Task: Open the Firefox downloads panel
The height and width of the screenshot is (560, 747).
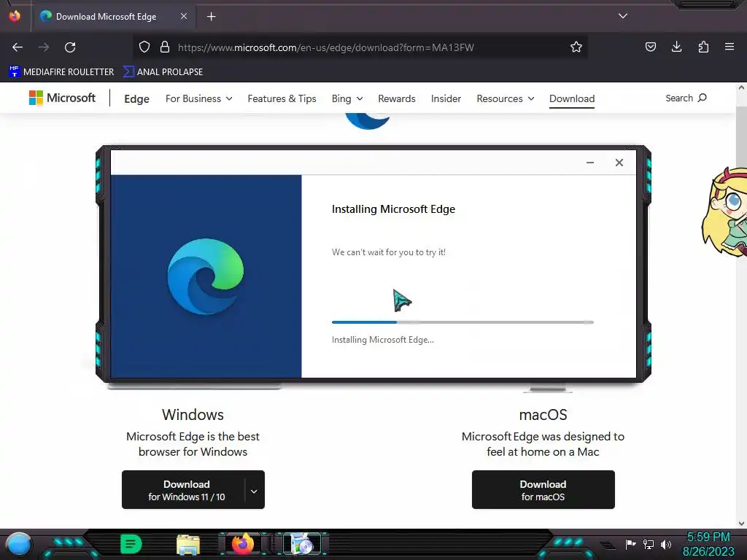Action: [676, 47]
